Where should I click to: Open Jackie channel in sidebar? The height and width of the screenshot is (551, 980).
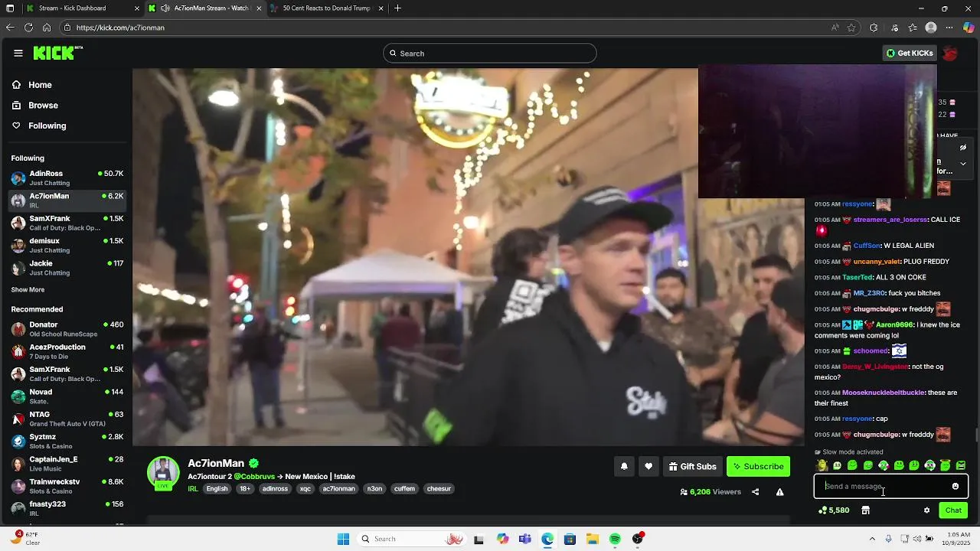[x=67, y=267]
